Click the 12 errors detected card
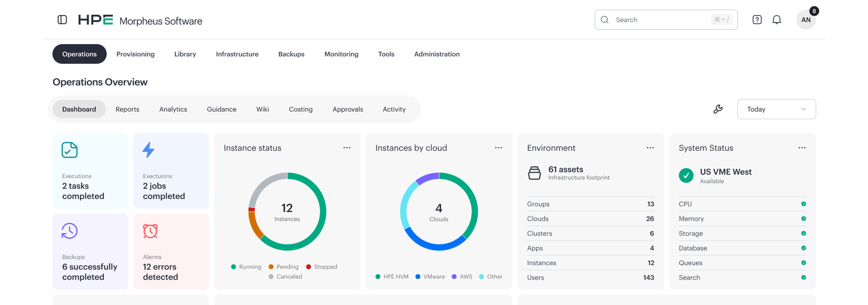 click(x=171, y=251)
